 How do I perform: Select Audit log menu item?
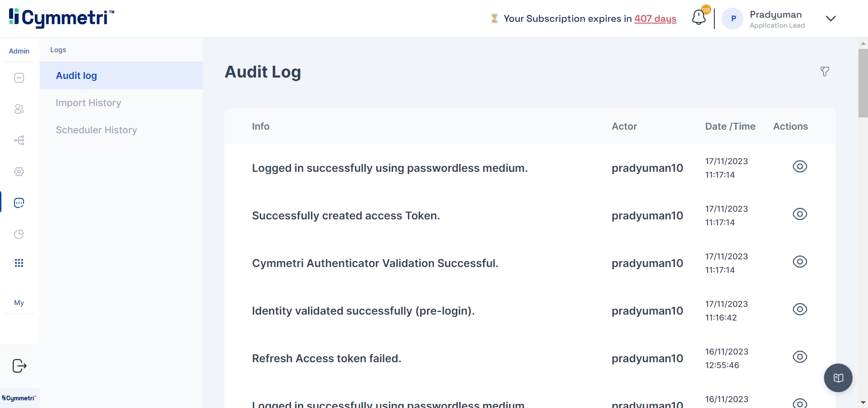77,76
